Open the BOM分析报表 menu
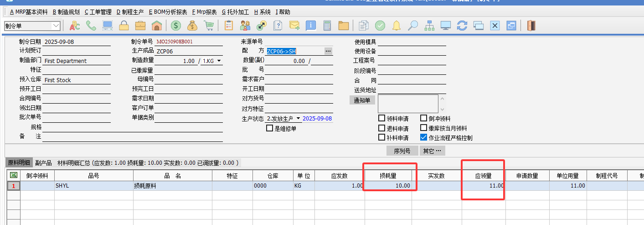 pyautogui.click(x=168, y=12)
